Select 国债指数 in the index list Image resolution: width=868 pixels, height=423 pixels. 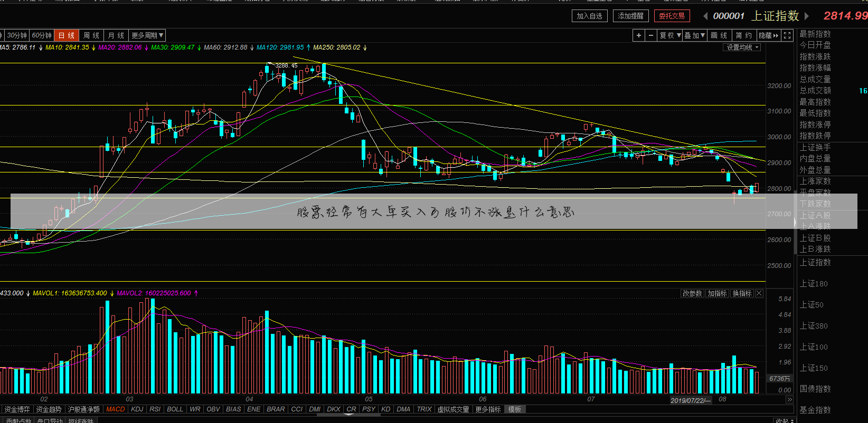tap(815, 389)
